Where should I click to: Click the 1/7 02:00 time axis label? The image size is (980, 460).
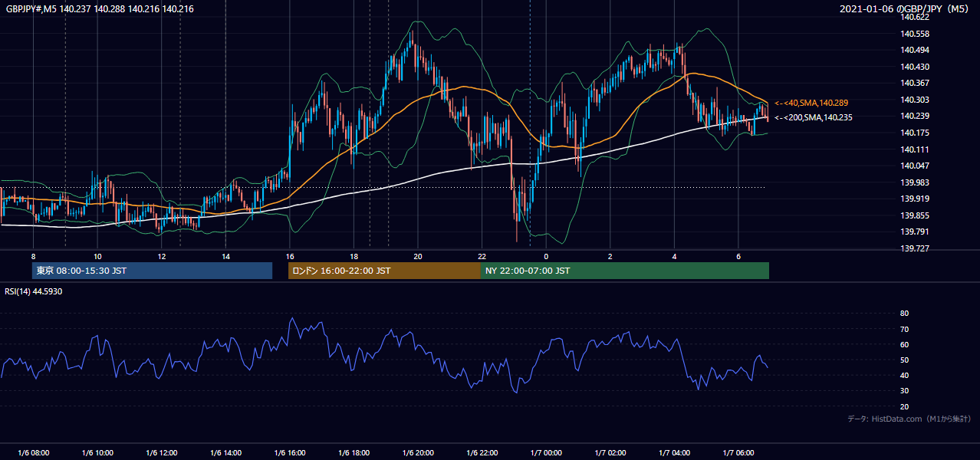[610, 453]
